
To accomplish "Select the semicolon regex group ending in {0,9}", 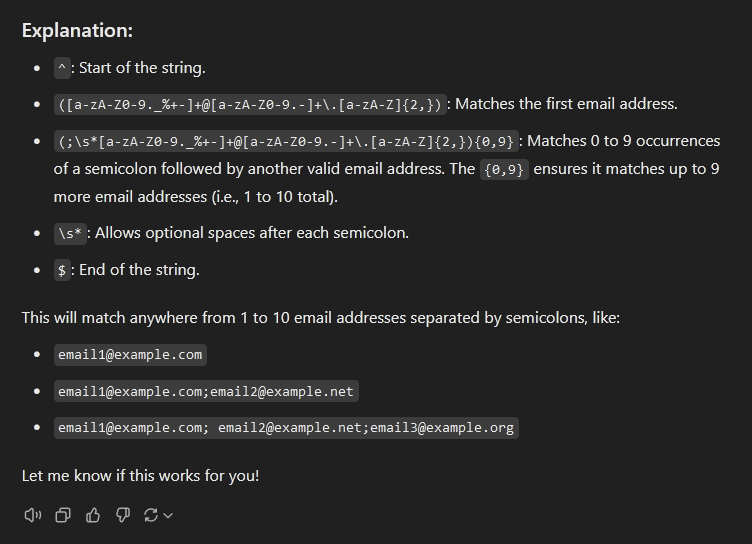I will coord(286,142).
